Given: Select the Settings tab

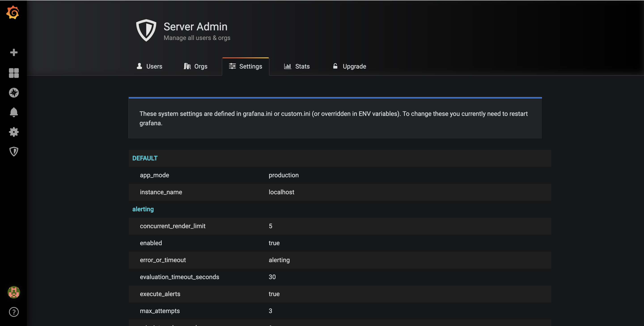Looking at the screenshot, I should (x=246, y=66).
